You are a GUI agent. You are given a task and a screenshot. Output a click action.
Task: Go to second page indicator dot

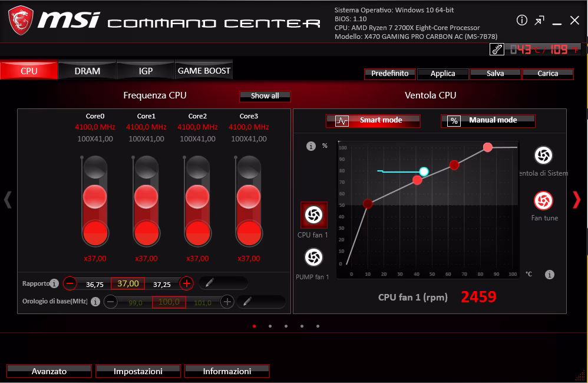coord(270,326)
